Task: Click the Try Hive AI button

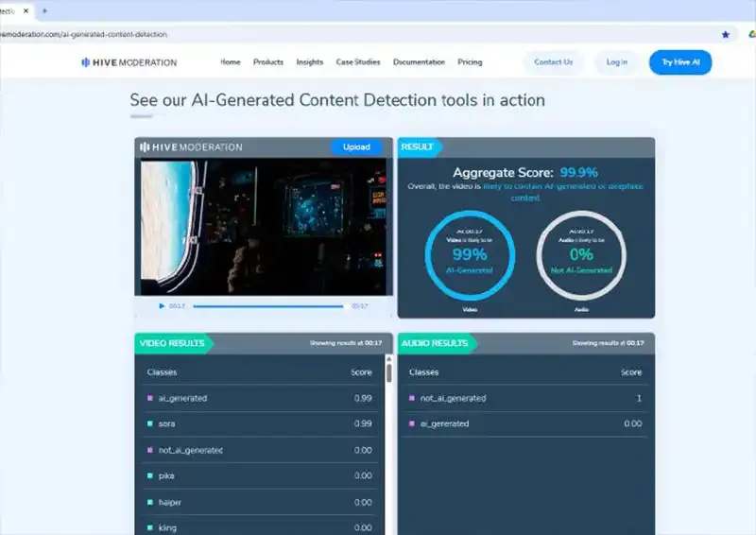Action: pyautogui.click(x=680, y=62)
